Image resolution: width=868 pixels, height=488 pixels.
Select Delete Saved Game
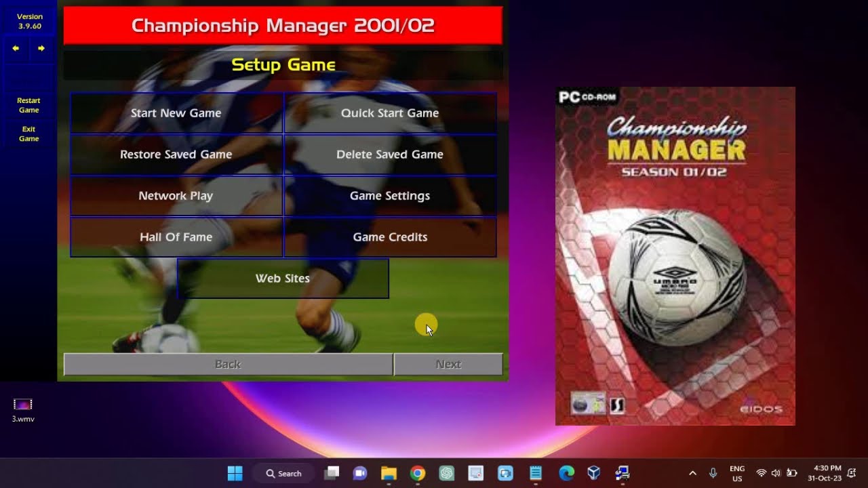point(390,155)
